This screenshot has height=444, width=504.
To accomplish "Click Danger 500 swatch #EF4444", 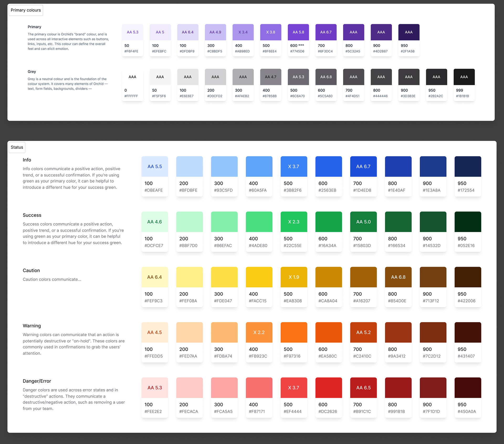I will pos(293,388).
